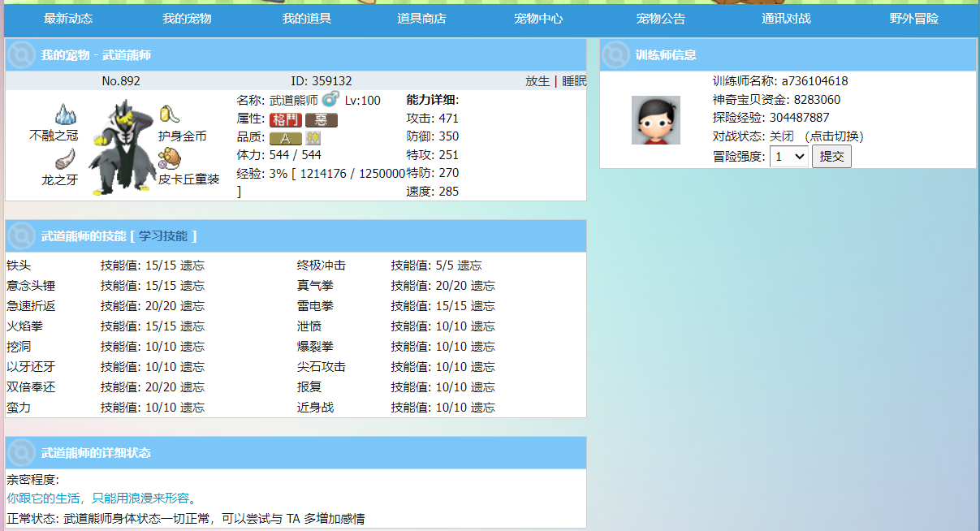Forget the 蛮力 skill
This screenshot has width=980, height=531.
point(192,408)
